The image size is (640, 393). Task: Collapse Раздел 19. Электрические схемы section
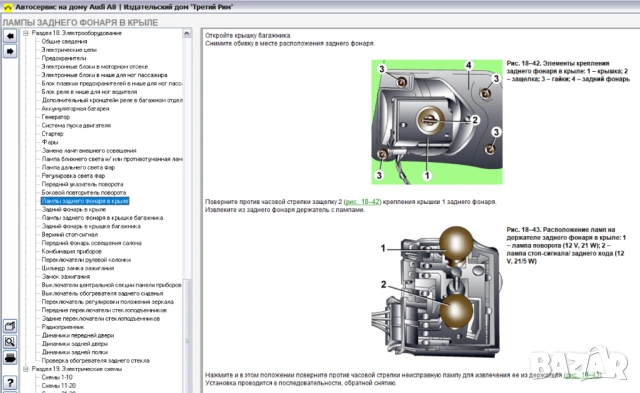point(26,369)
